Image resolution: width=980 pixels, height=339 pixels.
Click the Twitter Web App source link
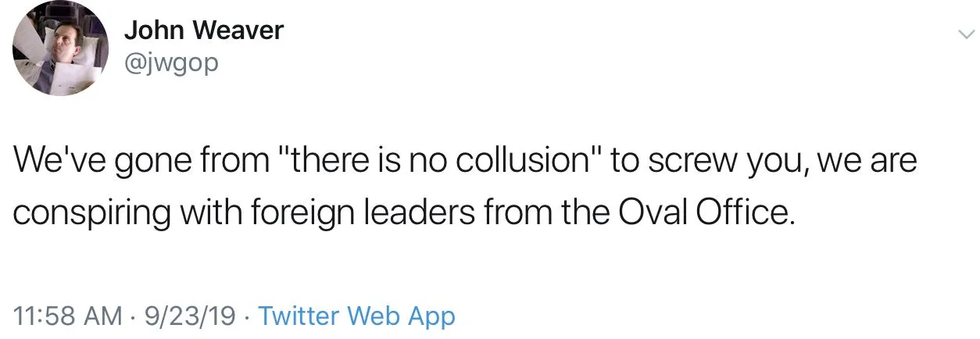pos(356,316)
